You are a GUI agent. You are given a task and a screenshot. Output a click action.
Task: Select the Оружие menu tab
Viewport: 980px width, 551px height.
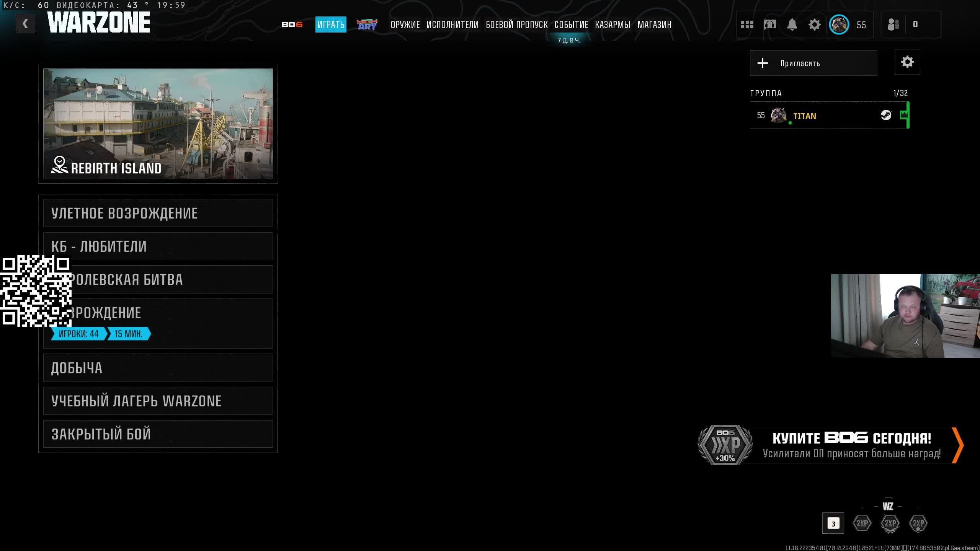point(405,25)
